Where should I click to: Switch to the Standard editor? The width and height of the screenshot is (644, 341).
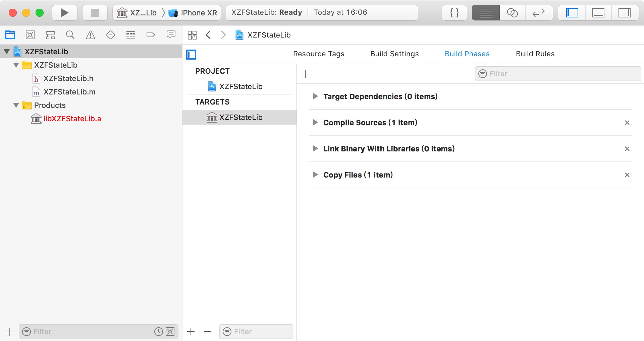pyautogui.click(x=486, y=13)
